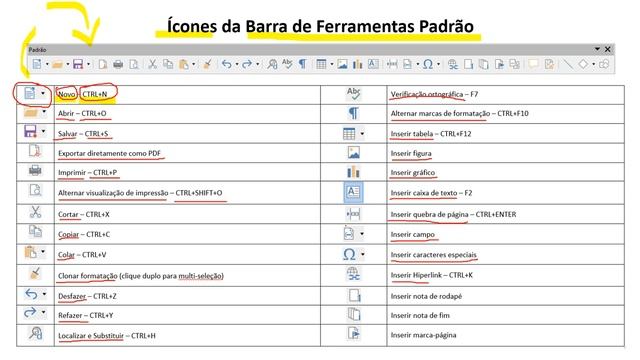The image size is (640, 360).
Task: Click the scissors icon in the 'Cortar' table row
Action: 36,212
